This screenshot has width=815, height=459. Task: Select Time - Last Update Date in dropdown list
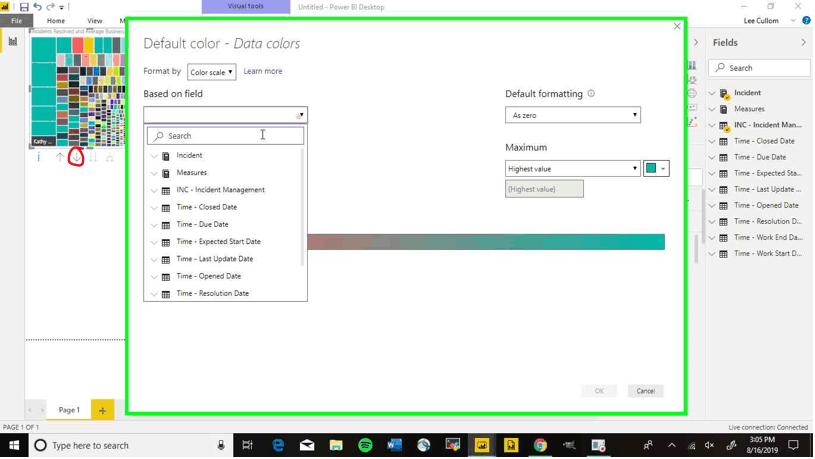[215, 259]
